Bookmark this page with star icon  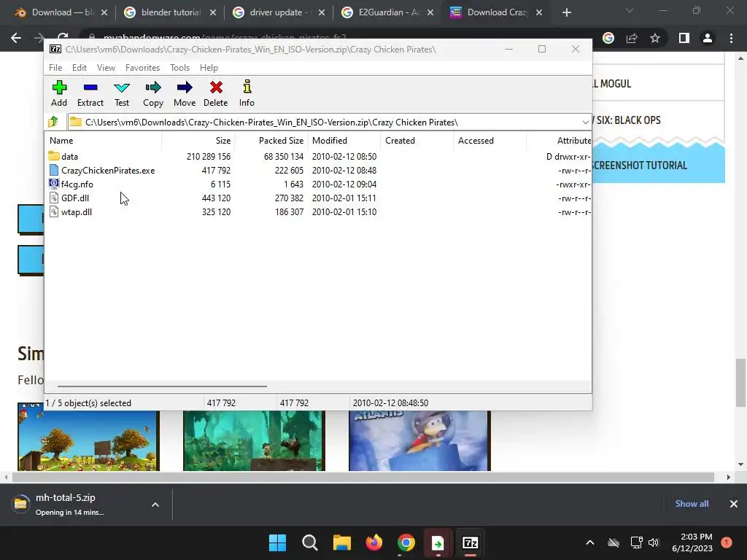pyautogui.click(x=655, y=38)
